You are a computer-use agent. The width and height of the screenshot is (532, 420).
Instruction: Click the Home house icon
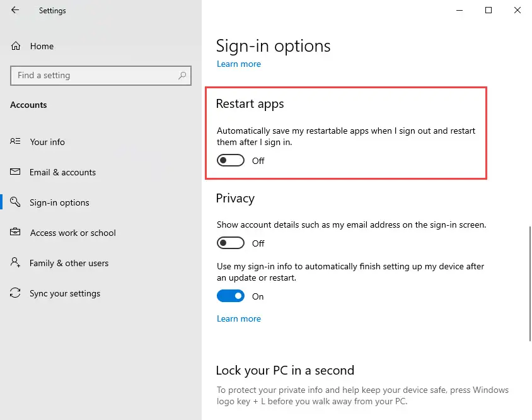16,46
